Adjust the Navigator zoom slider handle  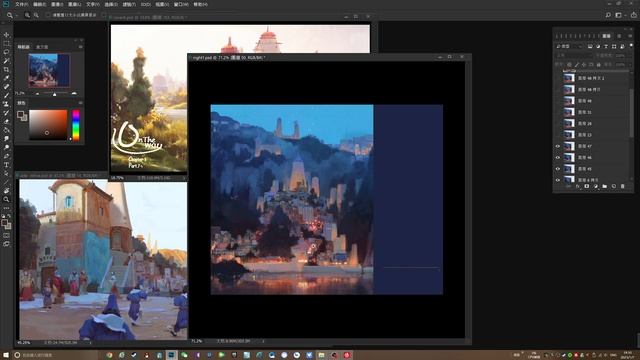pos(54,94)
